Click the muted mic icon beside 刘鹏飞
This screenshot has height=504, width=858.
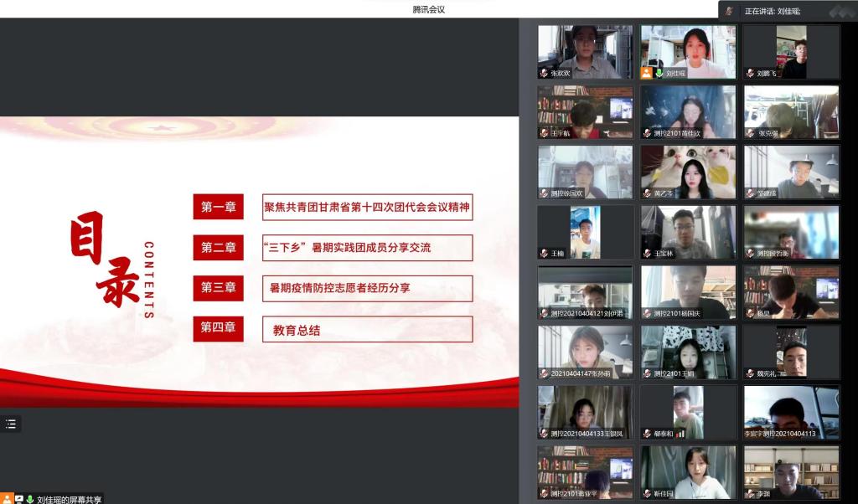click(x=750, y=73)
